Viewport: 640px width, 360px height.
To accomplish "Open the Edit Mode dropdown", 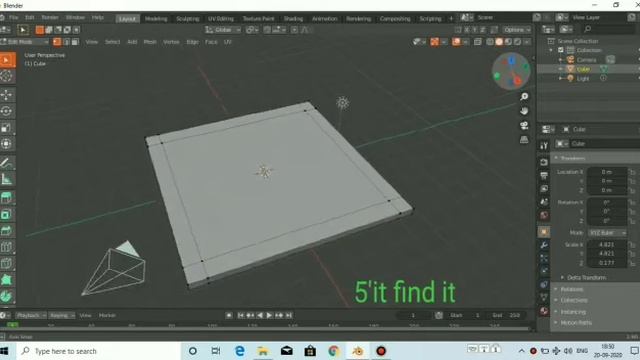I will 24,42.
